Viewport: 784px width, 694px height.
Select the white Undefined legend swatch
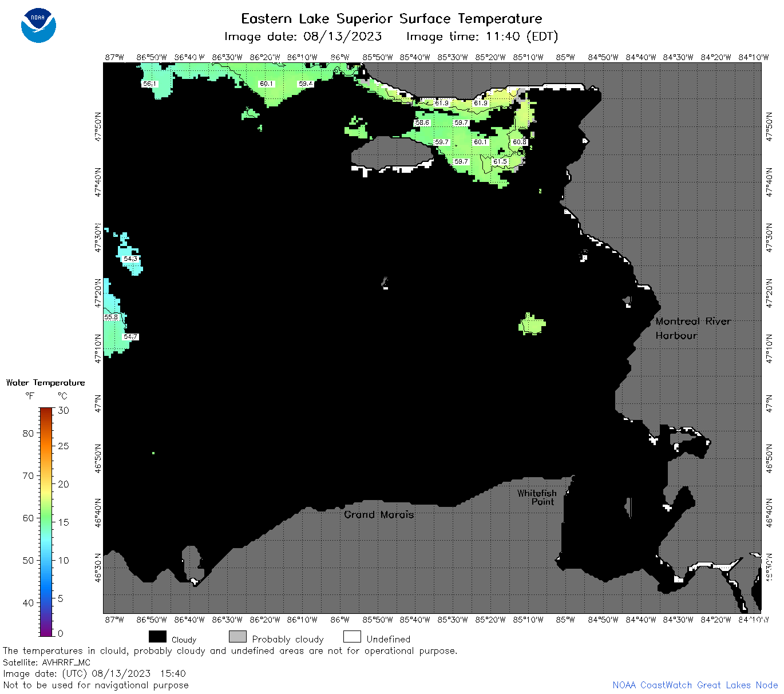click(x=352, y=637)
